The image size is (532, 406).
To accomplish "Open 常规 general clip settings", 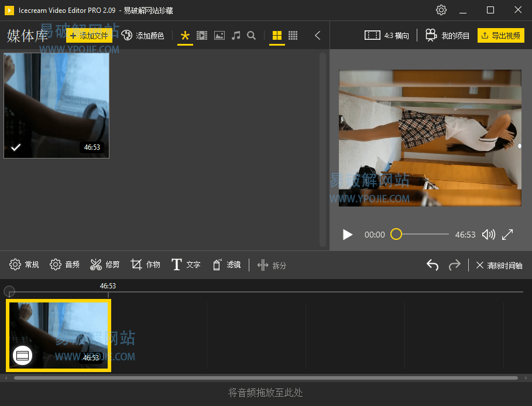I will pos(24,264).
